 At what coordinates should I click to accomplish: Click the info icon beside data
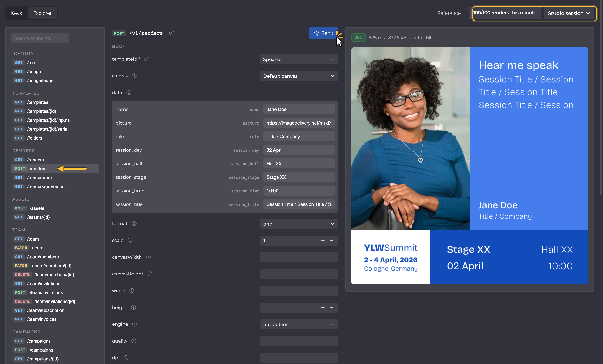click(129, 93)
